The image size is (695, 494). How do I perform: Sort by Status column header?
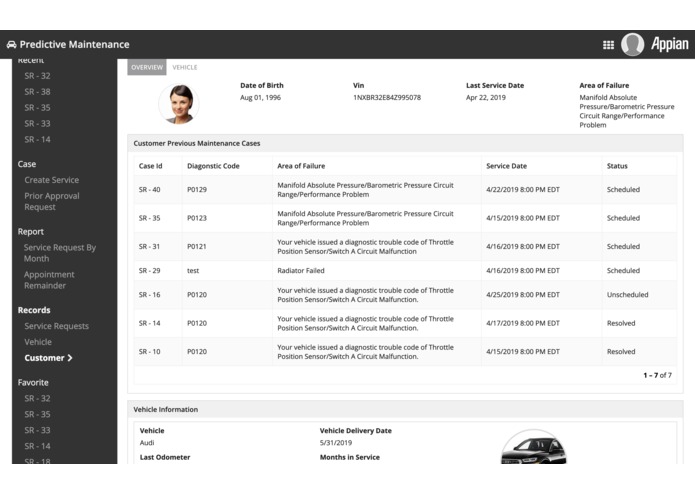(x=617, y=166)
